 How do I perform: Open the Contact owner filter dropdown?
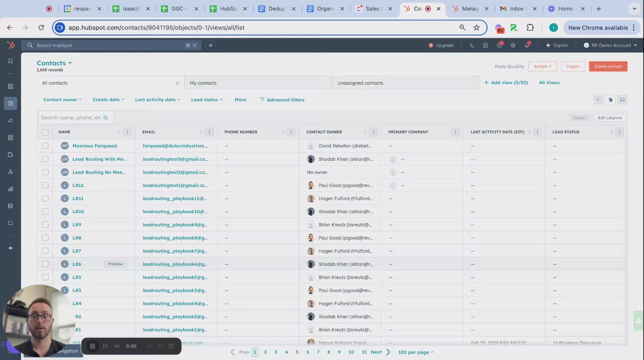[62, 100]
